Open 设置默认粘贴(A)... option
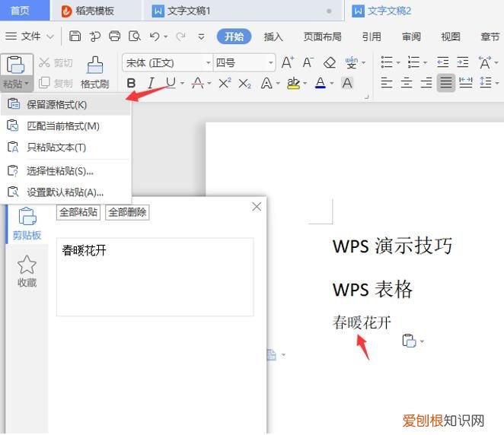 66,192
